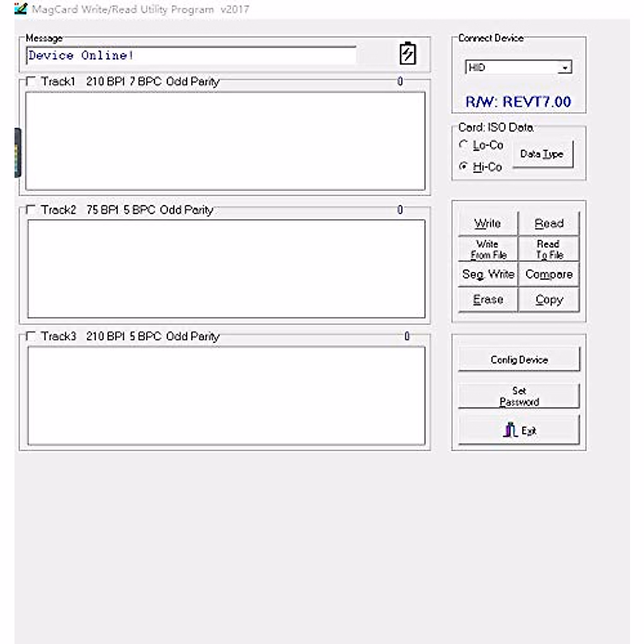The width and height of the screenshot is (644, 644).
Task: Click Write From File button
Action: pyautogui.click(x=488, y=250)
